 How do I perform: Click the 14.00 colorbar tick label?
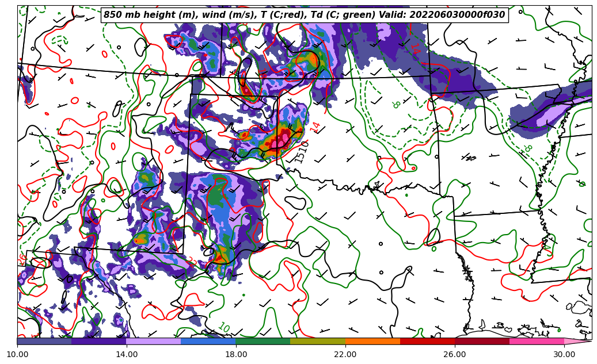[x=127, y=354]
